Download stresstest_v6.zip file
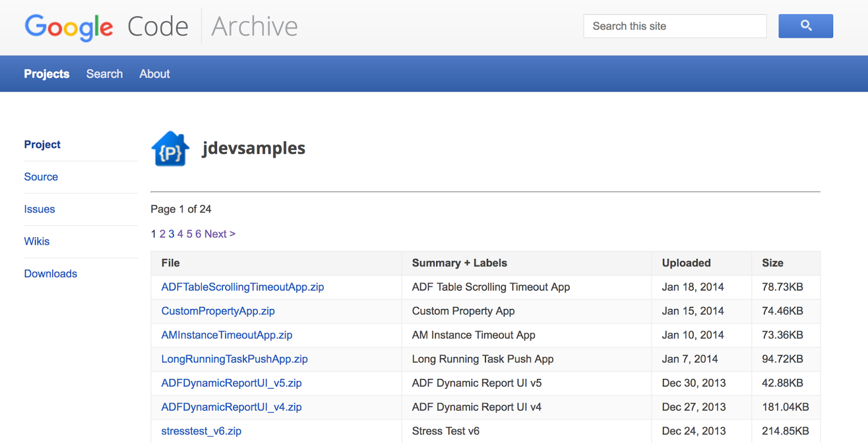 click(201, 431)
